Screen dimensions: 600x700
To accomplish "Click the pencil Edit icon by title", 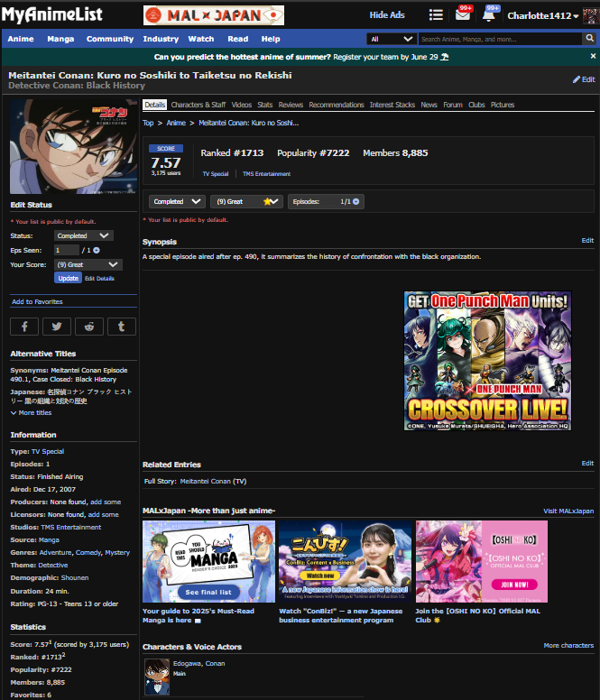I will 583,79.
